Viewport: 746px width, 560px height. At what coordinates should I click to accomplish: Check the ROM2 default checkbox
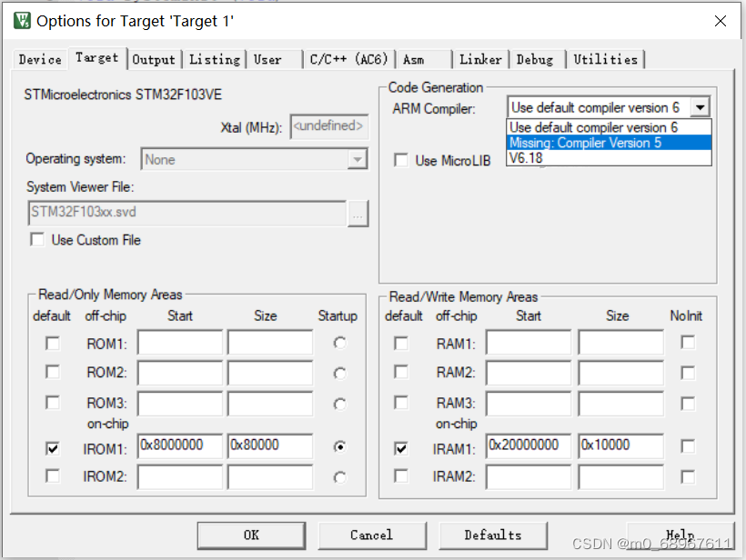[x=53, y=372]
